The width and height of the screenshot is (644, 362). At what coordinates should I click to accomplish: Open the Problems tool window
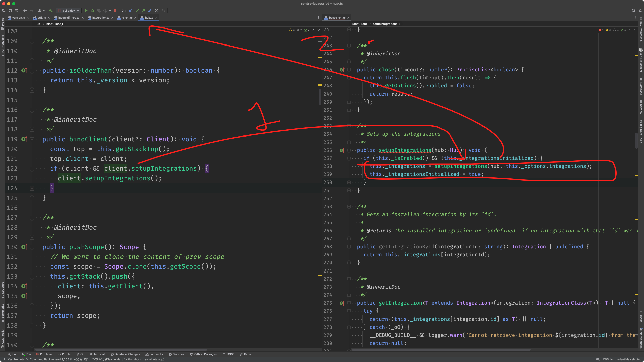tap(44, 354)
